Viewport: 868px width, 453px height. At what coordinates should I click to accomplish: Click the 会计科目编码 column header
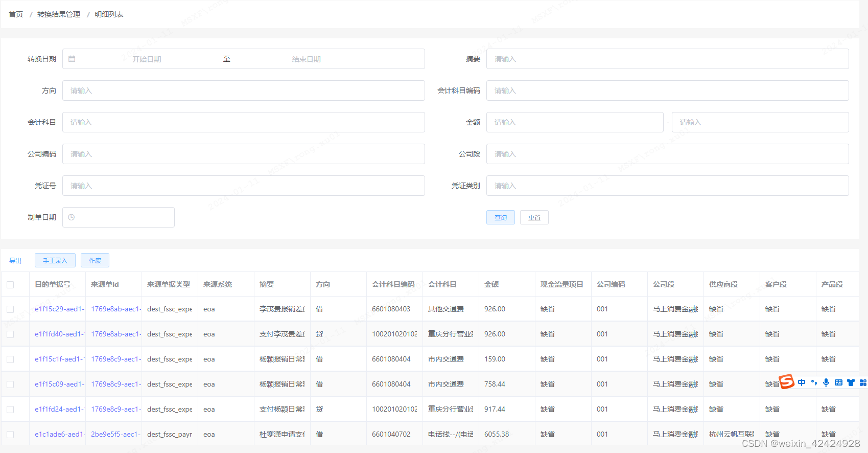click(393, 284)
